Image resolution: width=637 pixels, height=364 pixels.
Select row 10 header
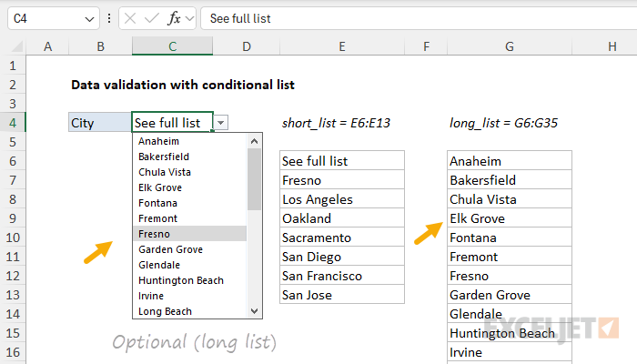(x=13, y=238)
